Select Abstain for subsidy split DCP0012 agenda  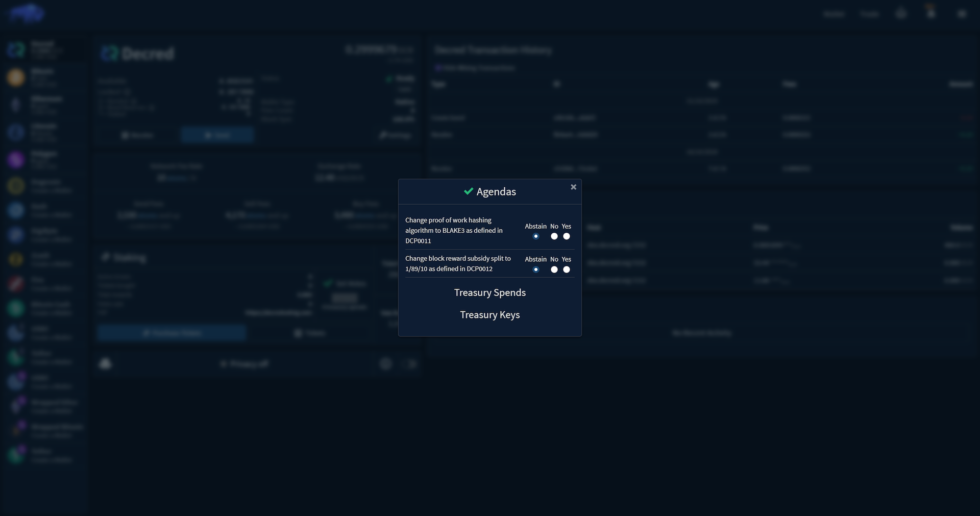[535, 269]
